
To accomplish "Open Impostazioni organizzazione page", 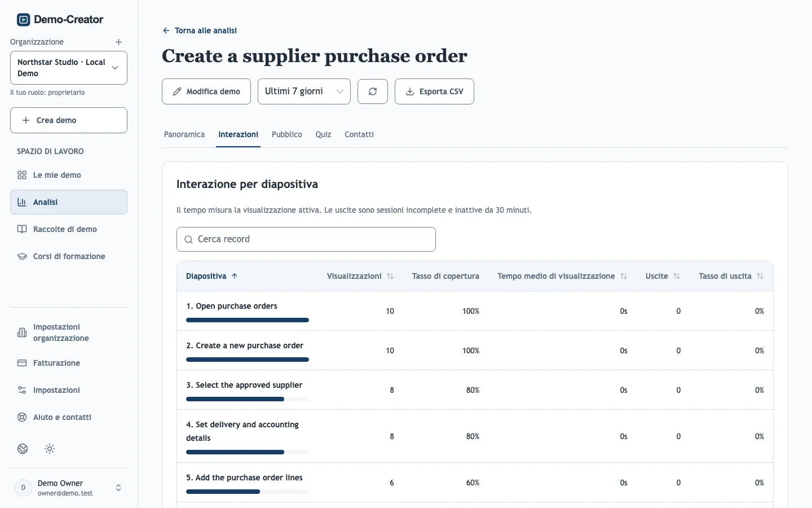I will click(x=69, y=332).
